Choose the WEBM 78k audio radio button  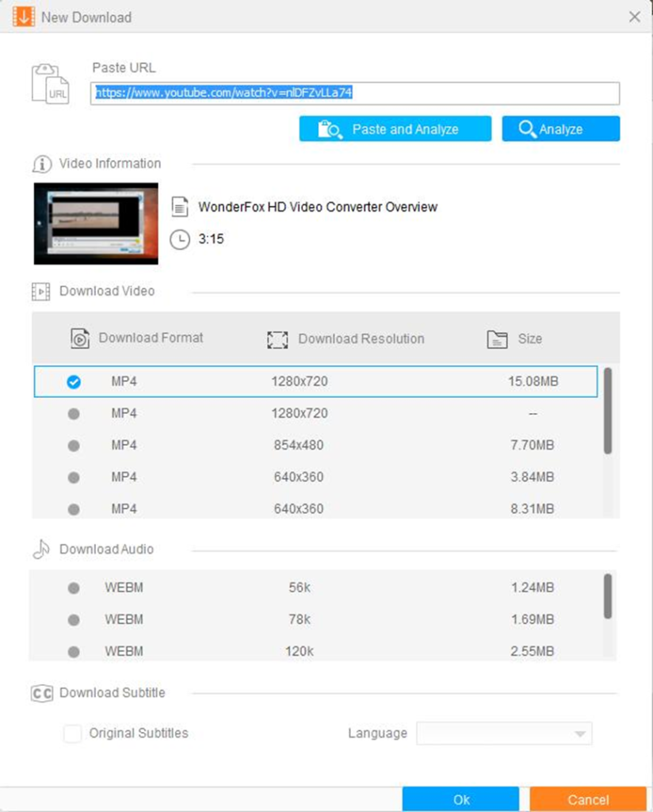pyautogui.click(x=74, y=620)
